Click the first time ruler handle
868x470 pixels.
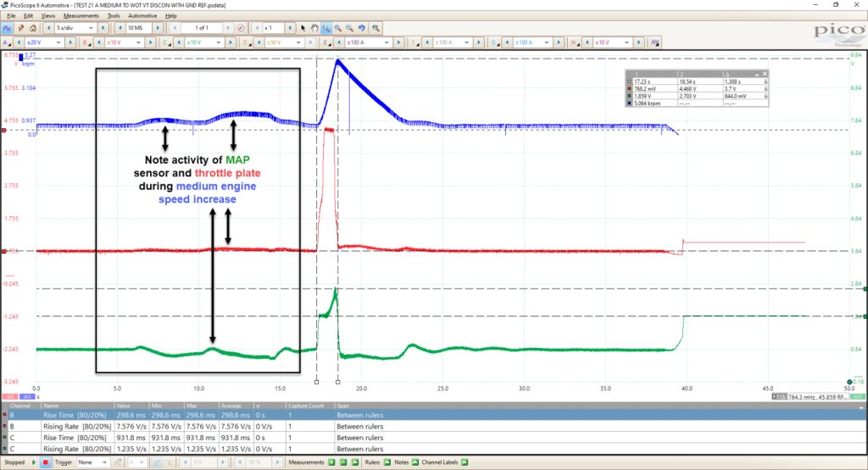click(317, 382)
